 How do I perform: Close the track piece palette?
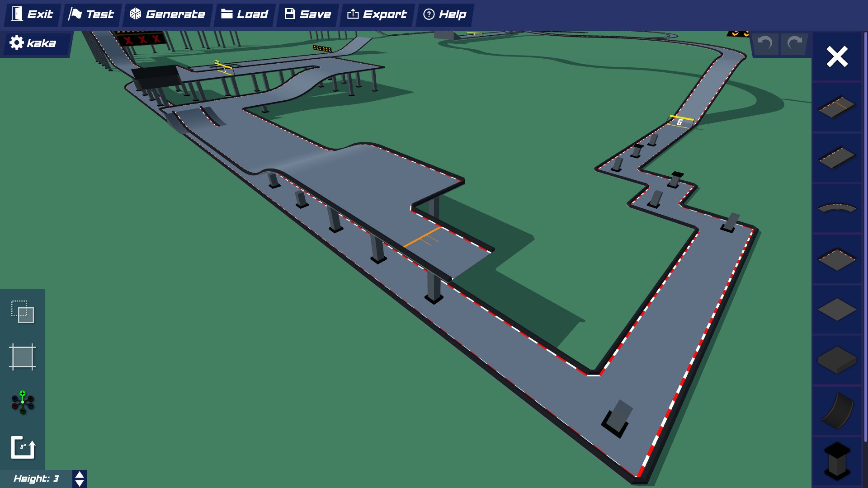pos(836,57)
